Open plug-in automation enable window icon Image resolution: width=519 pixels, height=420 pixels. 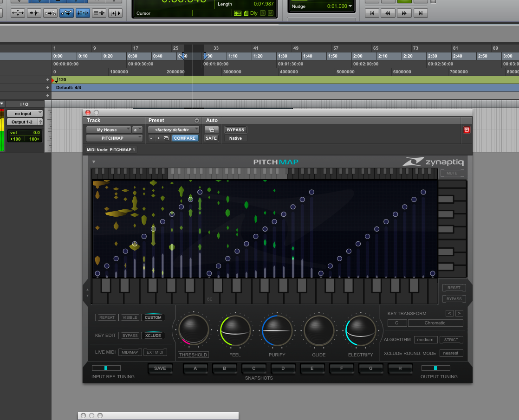point(212,130)
